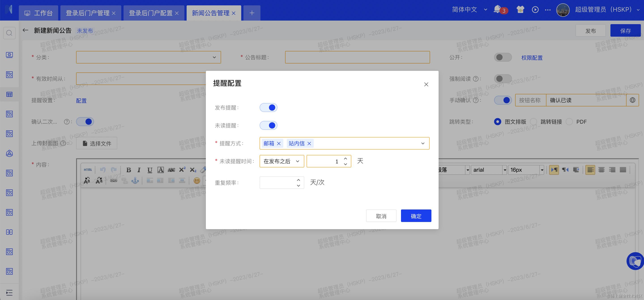Expand the 提醒方式 multi-select dropdown
Screen dimensions: 644x300
click(422, 143)
